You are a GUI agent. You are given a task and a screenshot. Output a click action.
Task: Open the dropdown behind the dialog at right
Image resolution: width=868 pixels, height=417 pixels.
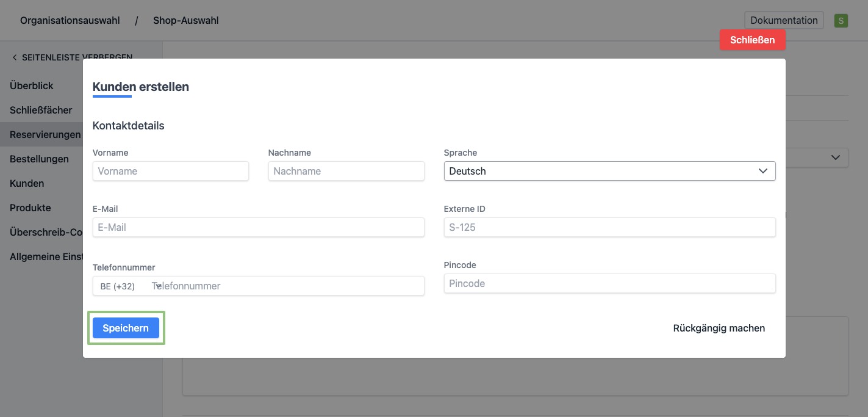(834, 158)
